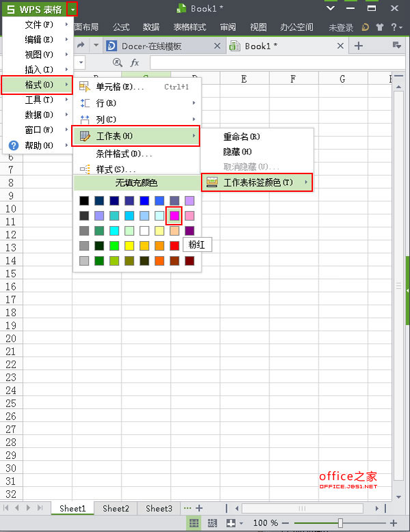The image size is (410, 532).
Task: Close the Docer-在线模板 tab
Action: [x=217, y=46]
